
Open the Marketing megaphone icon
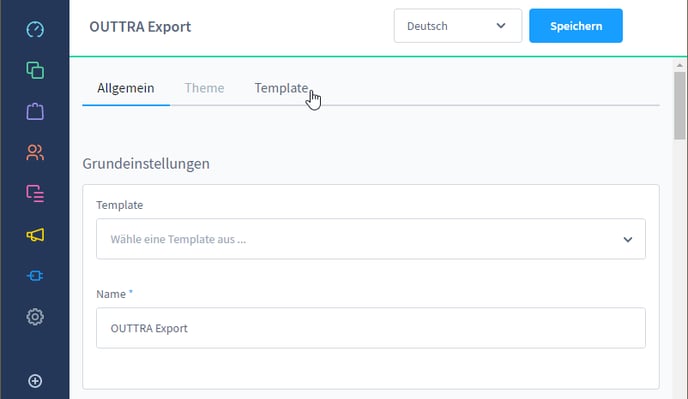(35, 235)
